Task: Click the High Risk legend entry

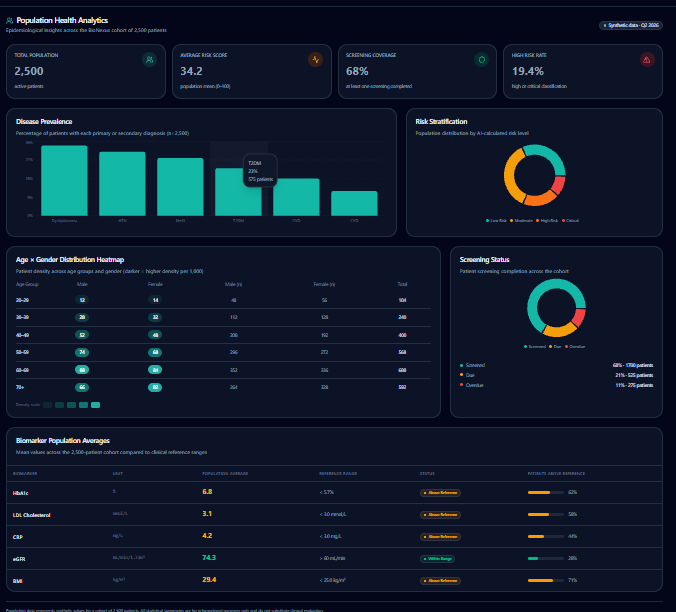Action: pos(547,221)
